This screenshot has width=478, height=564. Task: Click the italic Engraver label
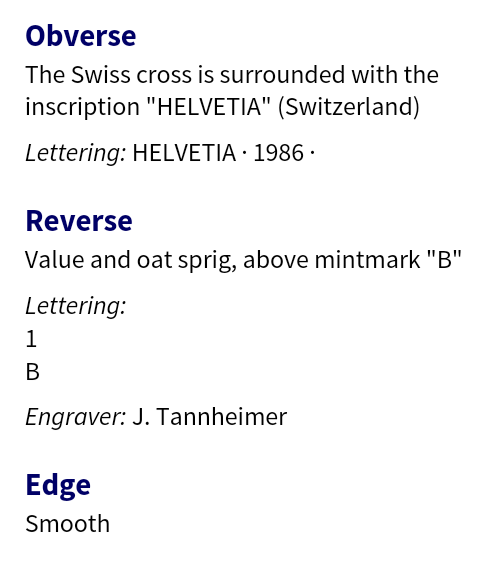click(76, 417)
